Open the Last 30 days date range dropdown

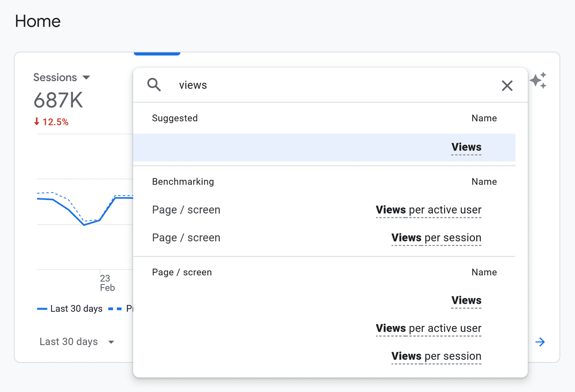[77, 341]
